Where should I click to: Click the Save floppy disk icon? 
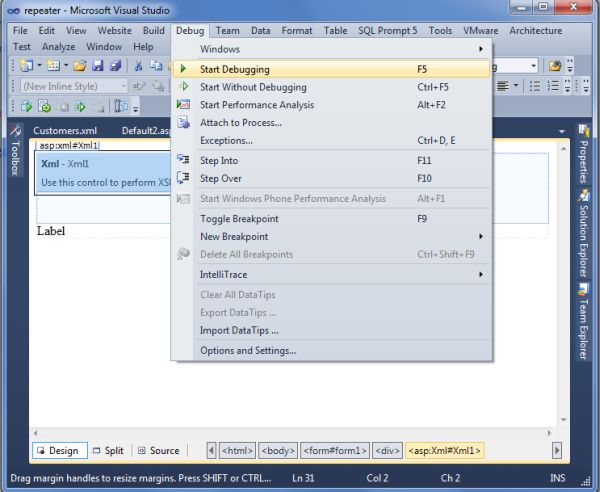pyautogui.click(x=98, y=66)
